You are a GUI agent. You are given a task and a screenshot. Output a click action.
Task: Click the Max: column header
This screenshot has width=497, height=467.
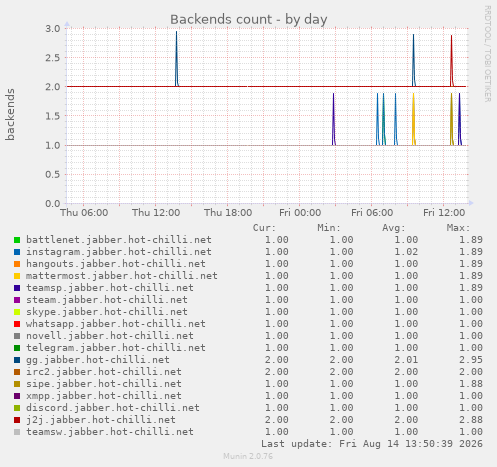tap(458, 228)
